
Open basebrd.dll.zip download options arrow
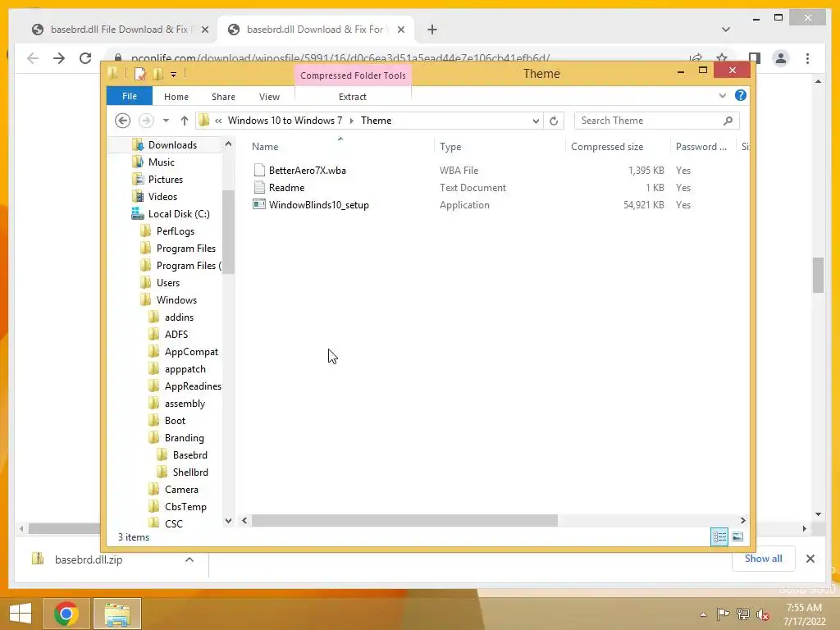(x=189, y=559)
